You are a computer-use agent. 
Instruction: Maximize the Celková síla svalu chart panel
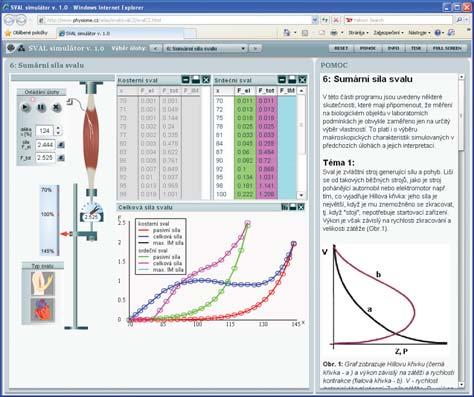[293, 207]
